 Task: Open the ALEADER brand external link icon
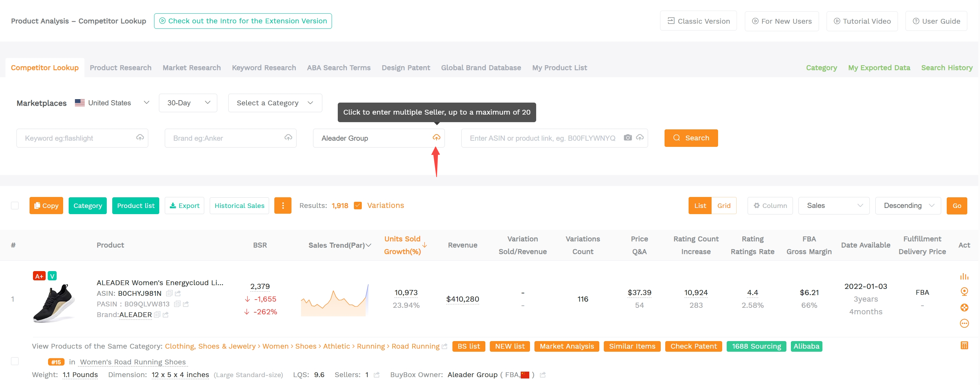(165, 315)
